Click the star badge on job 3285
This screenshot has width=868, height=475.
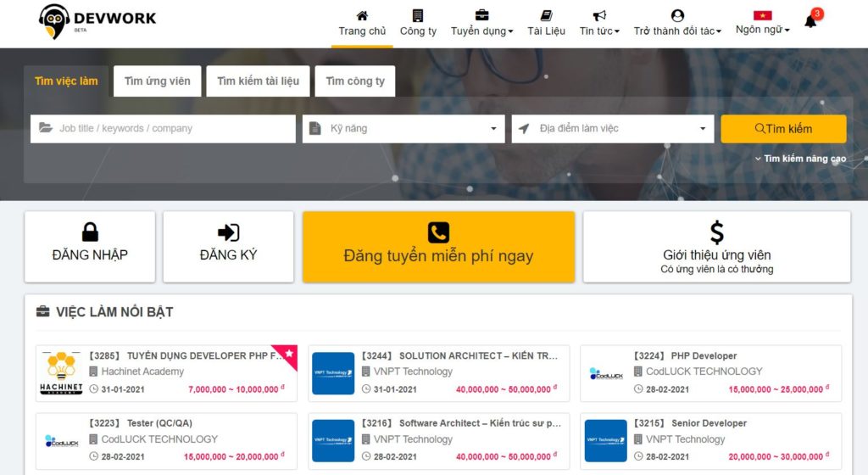click(288, 355)
